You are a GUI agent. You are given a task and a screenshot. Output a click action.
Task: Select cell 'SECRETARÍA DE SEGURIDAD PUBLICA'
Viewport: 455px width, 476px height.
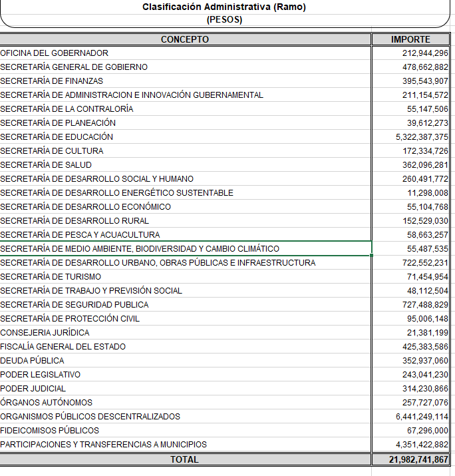(186, 304)
